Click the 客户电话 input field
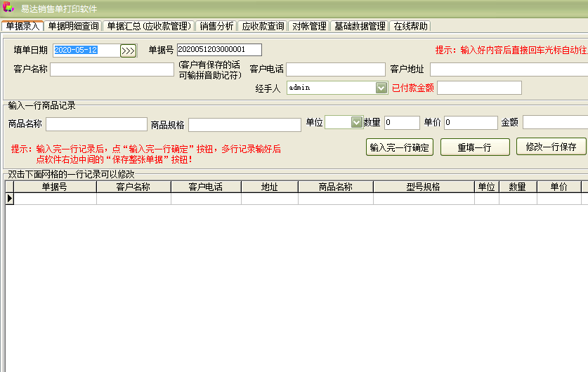The image size is (588, 372). point(336,69)
